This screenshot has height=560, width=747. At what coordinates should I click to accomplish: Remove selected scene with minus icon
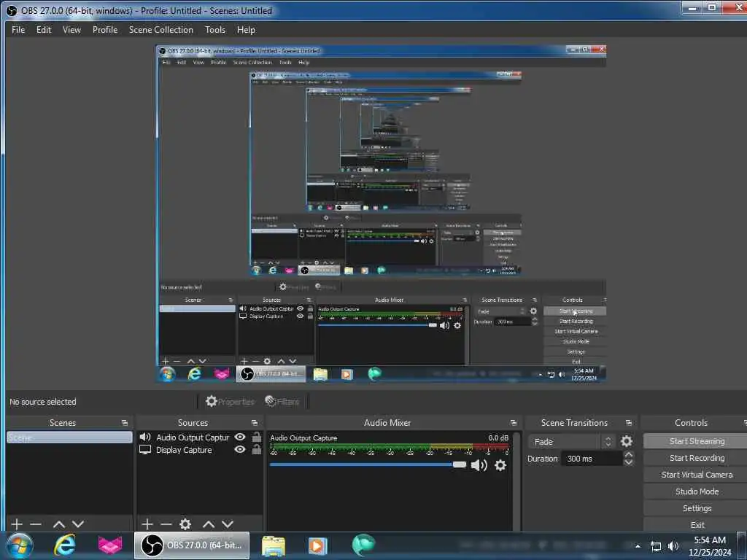(x=36, y=524)
